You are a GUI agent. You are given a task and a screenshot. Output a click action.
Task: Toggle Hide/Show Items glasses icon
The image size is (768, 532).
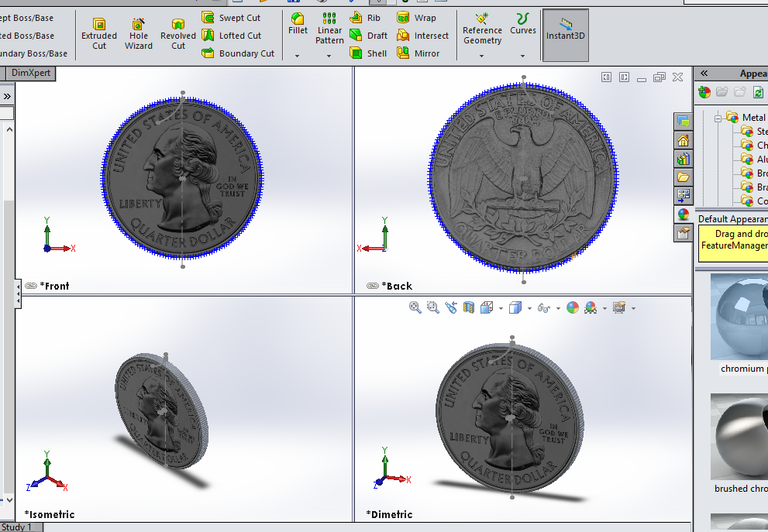(544, 307)
